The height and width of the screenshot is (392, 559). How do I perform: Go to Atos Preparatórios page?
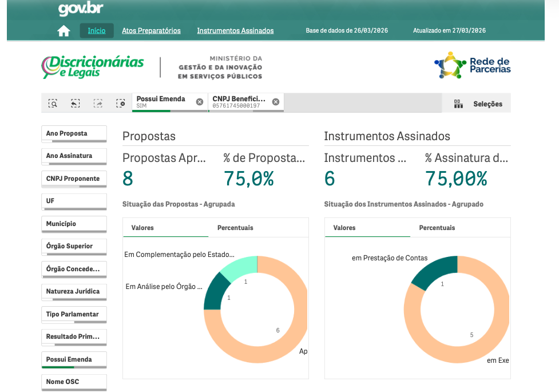pyautogui.click(x=151, y=31)
